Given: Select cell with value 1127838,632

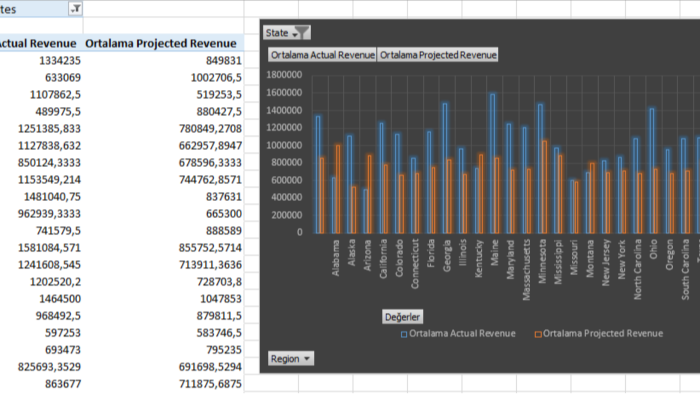Looking at the screenshot, I should pyautogui.click(x=41, y=145).
